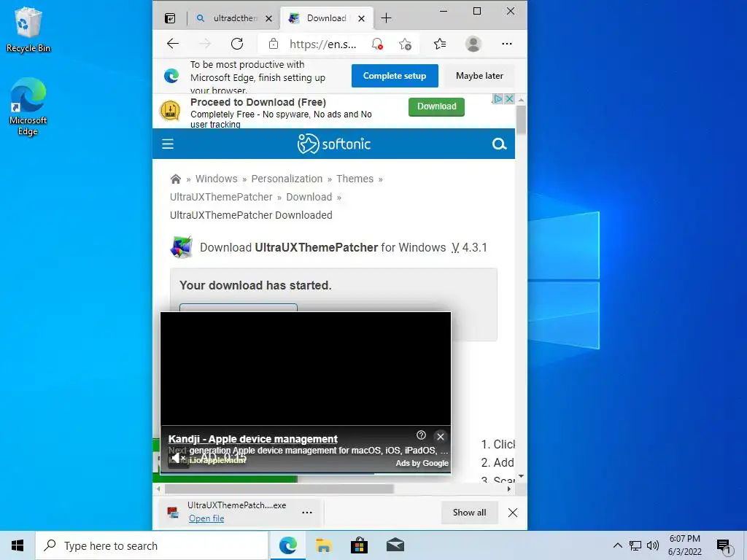This screenshot has width=747, height=560.
Task: Open Edge Settings and more menu
Action: (x=507, y=44)
